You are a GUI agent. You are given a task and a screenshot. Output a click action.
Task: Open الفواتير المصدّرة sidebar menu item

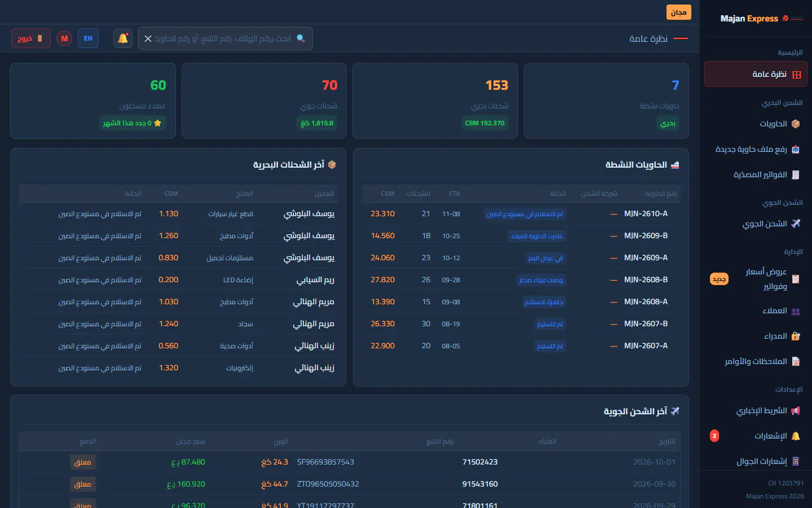[x=756, y=174]
